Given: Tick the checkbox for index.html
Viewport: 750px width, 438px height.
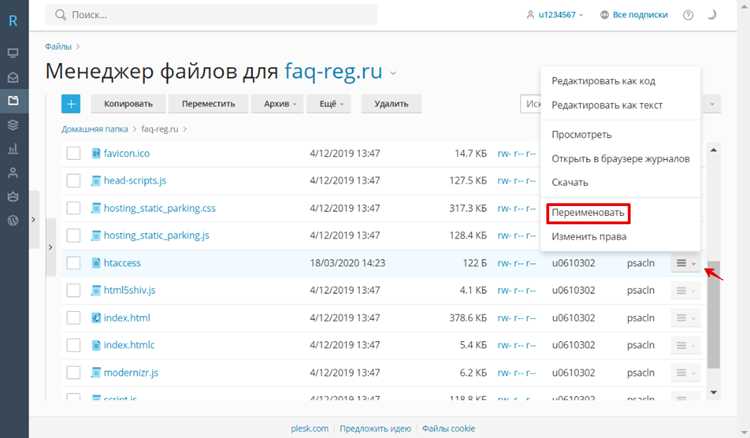Looking at the screenshot, I should pos(73,318).
